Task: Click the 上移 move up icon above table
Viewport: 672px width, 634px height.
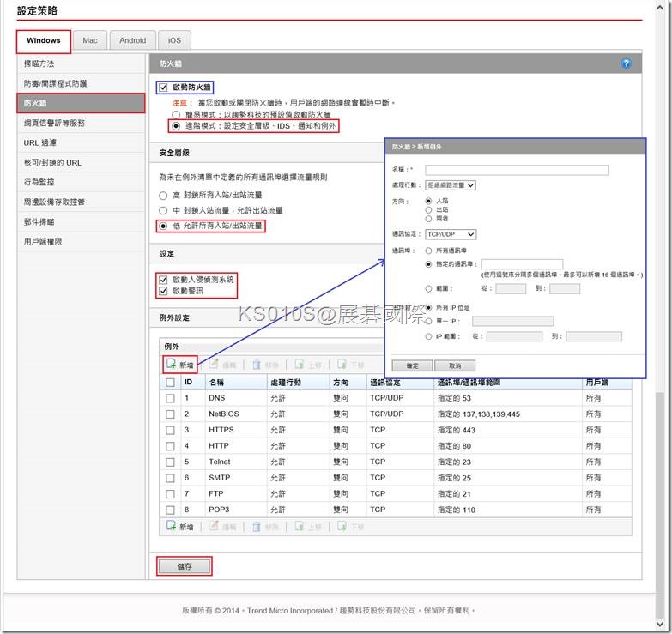Action: click(300, 365)
